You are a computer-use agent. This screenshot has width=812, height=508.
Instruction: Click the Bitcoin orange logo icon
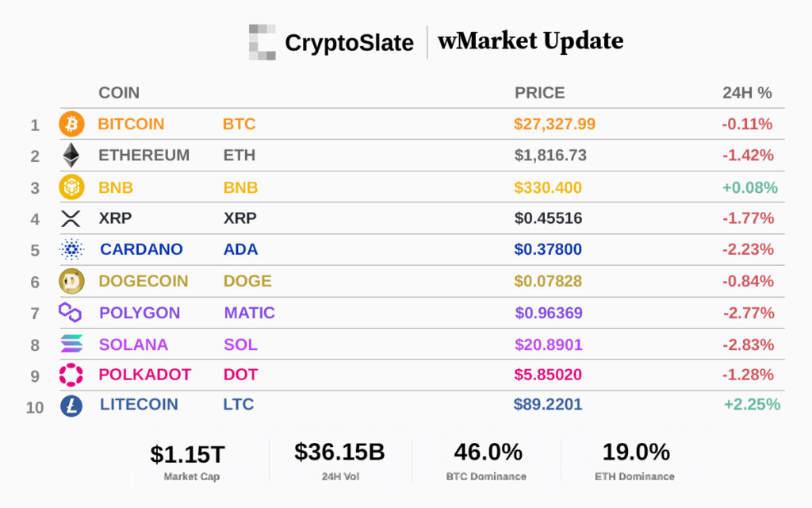(x=71, y=124)
